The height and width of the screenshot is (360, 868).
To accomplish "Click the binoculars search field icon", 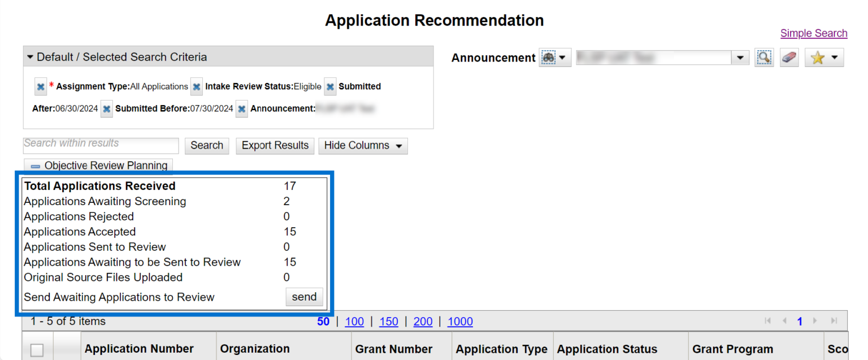I will click(x=548, y=58).
